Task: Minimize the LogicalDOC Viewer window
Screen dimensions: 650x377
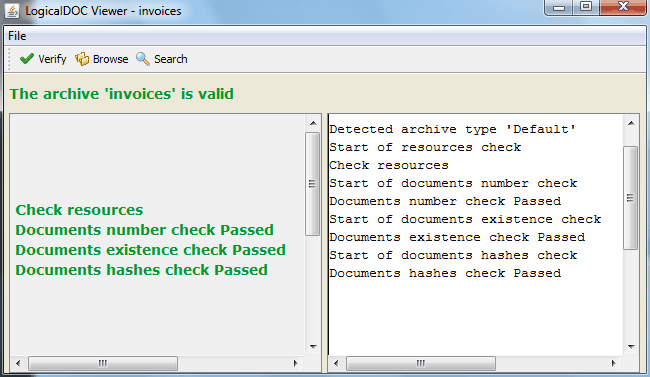Action: pyautogui.click(x=559, y=7)
